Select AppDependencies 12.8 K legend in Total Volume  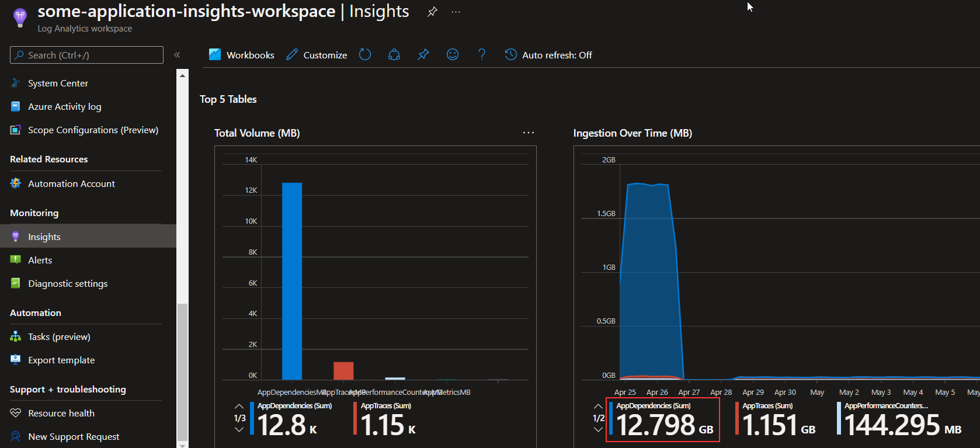pyautogui.click(x=291, y=419)
